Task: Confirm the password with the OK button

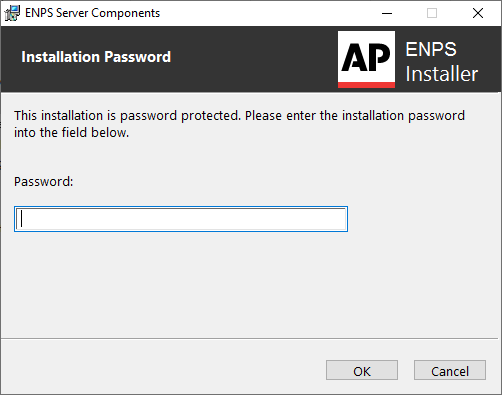Action: (362, 370)
